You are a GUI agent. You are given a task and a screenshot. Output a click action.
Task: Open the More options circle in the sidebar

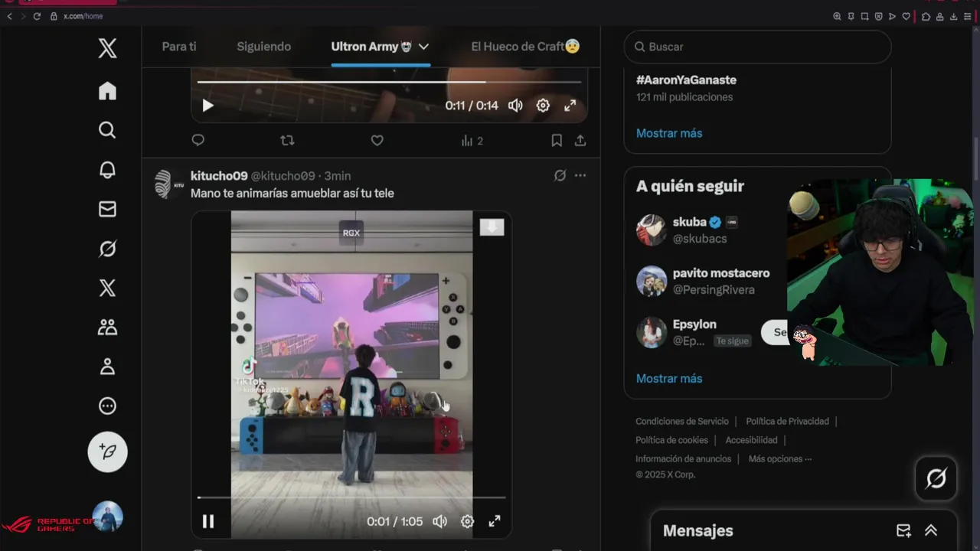107,406
